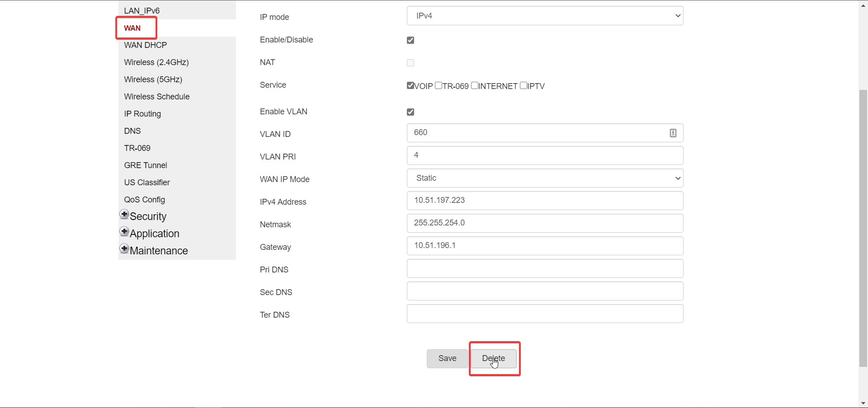The height and width of the screenshot is (408, 868).
Task: Uncheck the Enable/Disable checkbox
Action: click(x=410, y=40)
